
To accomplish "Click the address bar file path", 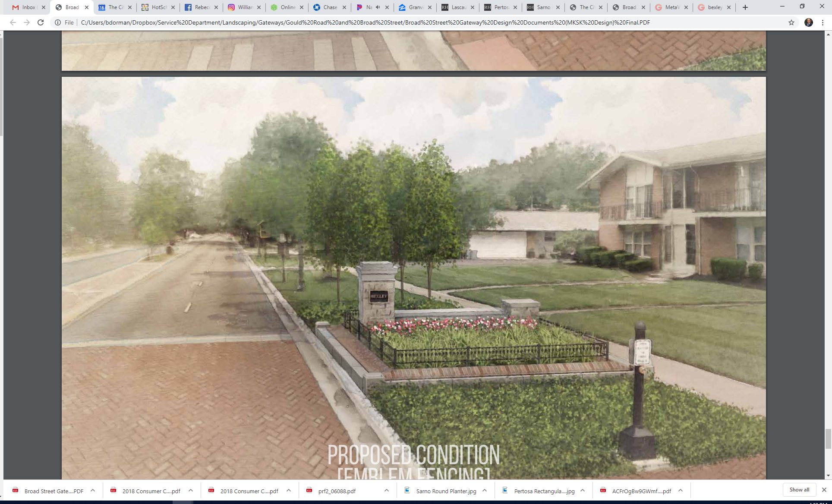I will pos(365,22).
